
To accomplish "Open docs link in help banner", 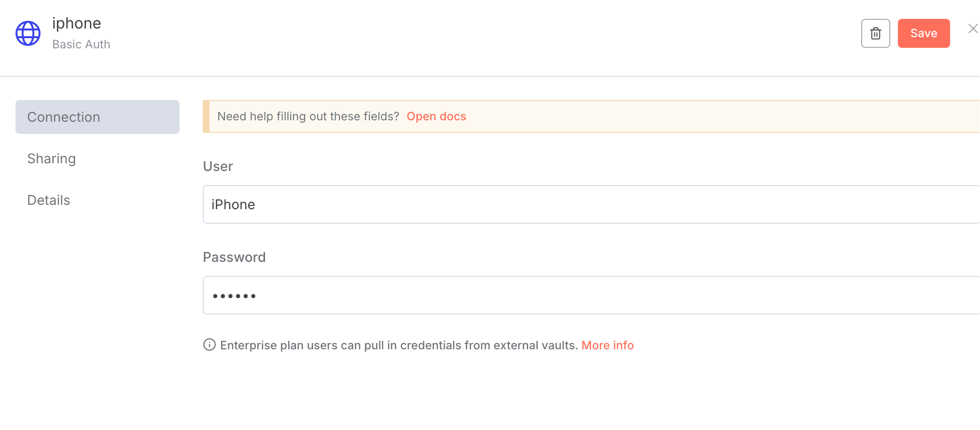I will coord(436,116).
